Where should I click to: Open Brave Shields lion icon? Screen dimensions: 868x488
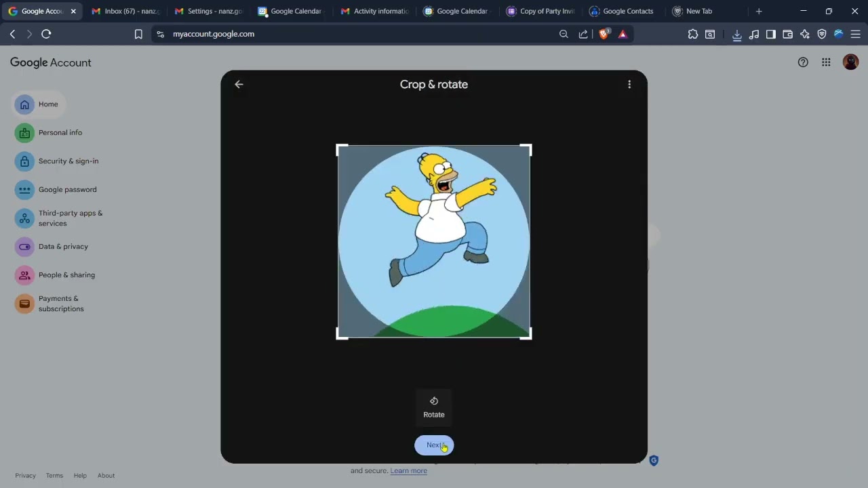tap(604, 34)
